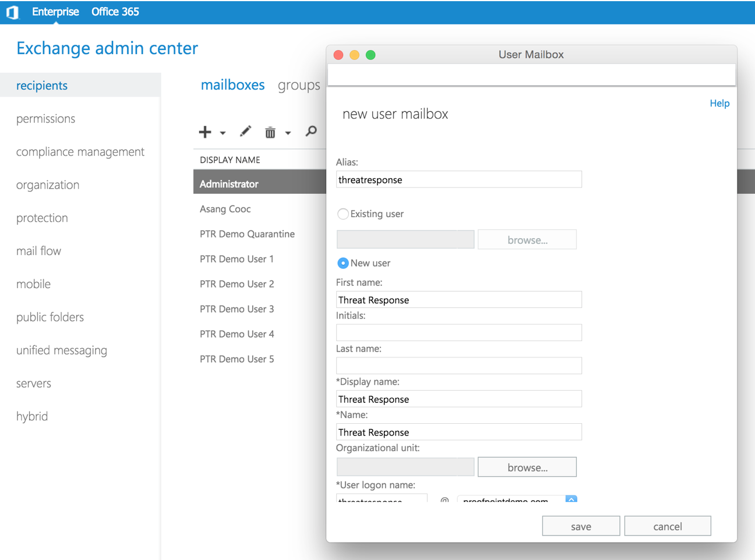Open the Help link

(719, 103)
